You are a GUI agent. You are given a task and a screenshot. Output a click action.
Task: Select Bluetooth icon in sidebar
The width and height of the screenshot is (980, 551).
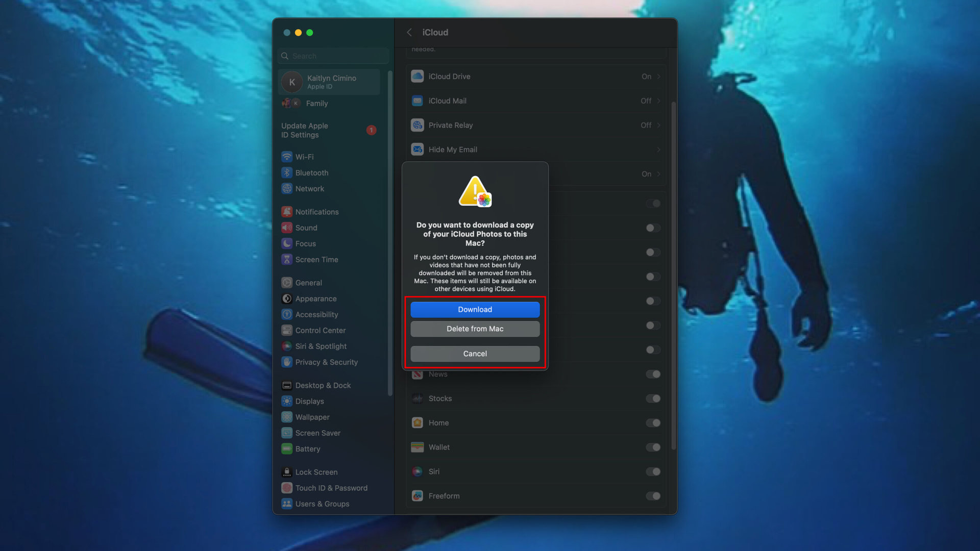[x=287, y=172]
